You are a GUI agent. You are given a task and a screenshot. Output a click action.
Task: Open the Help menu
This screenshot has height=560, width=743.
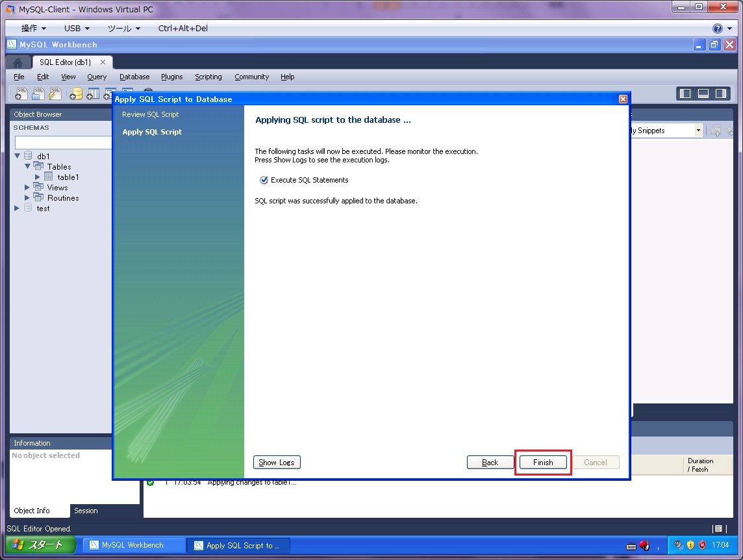point(287,77)
